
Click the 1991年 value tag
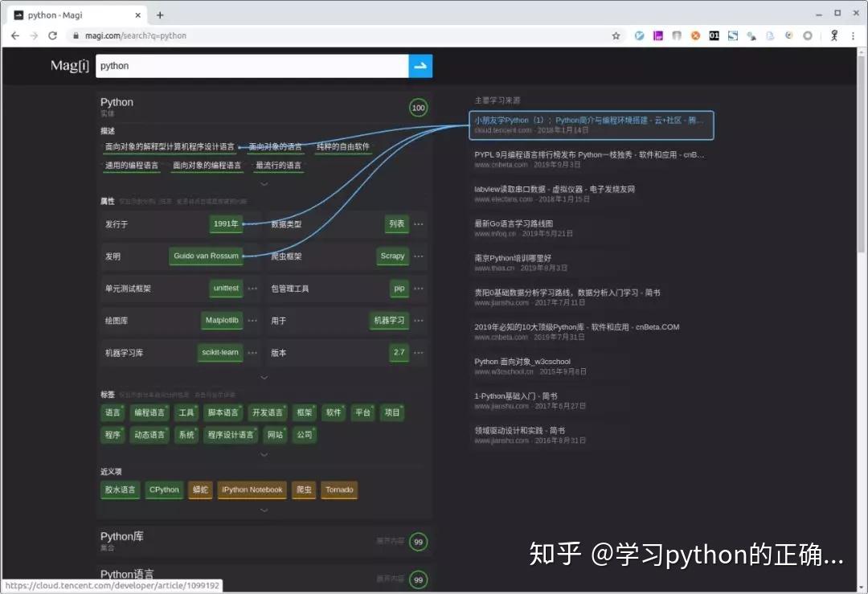(226, 223)
